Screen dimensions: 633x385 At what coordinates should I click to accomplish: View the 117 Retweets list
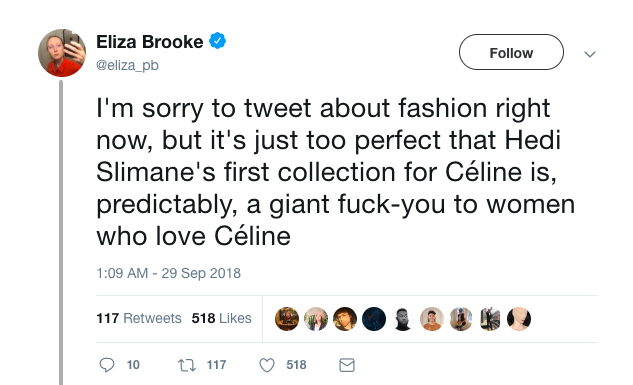point(139,318)
